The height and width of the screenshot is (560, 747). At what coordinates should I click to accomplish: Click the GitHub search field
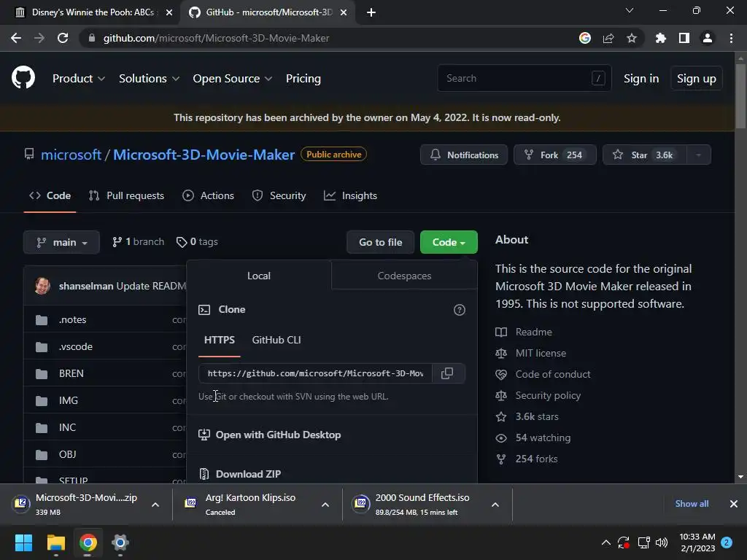click(524, 78)
